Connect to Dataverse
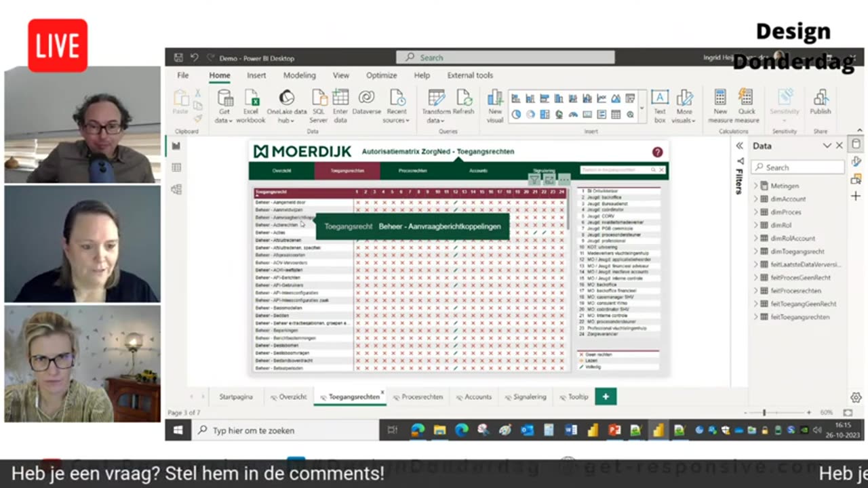This screenshot has height=488, width=868. tap(367, 102)
